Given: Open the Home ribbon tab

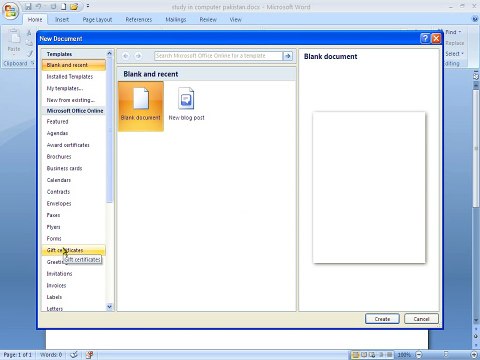Looking at the screenshot, I should click(x=35, y=20).
